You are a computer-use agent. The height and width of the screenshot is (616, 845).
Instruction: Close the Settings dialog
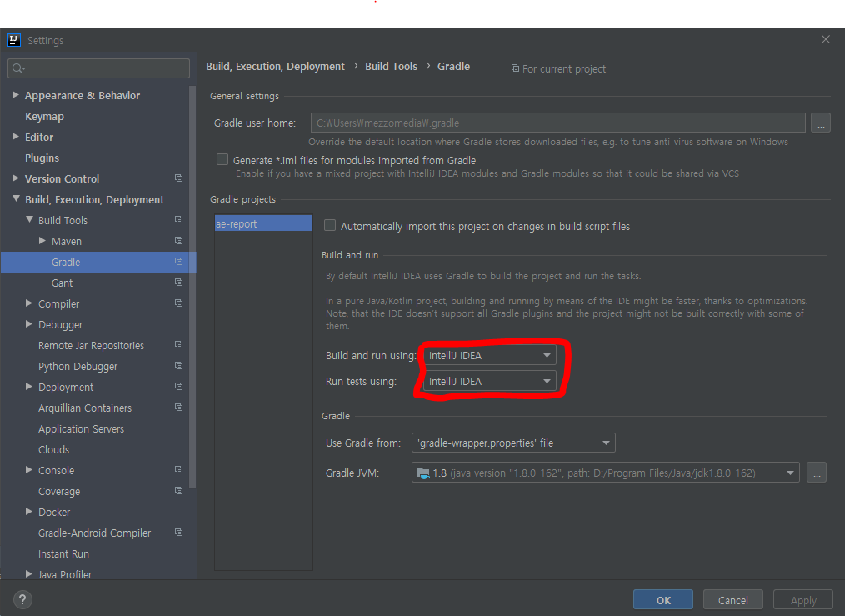click(x=825, y=39)
